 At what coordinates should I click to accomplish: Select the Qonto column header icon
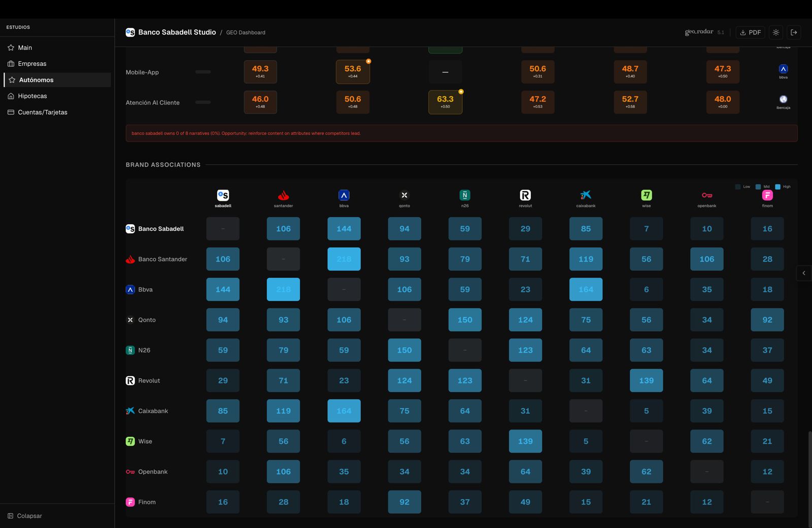coord(404,195)
